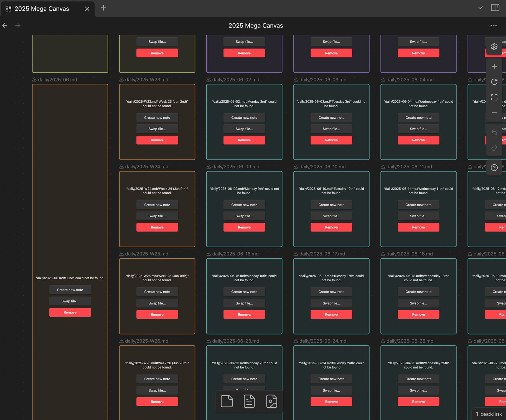Click warning icon next to daily/2025-06.md
This screenshot has width=506, height=420.
pyautogui.click(x=34, y=79)
